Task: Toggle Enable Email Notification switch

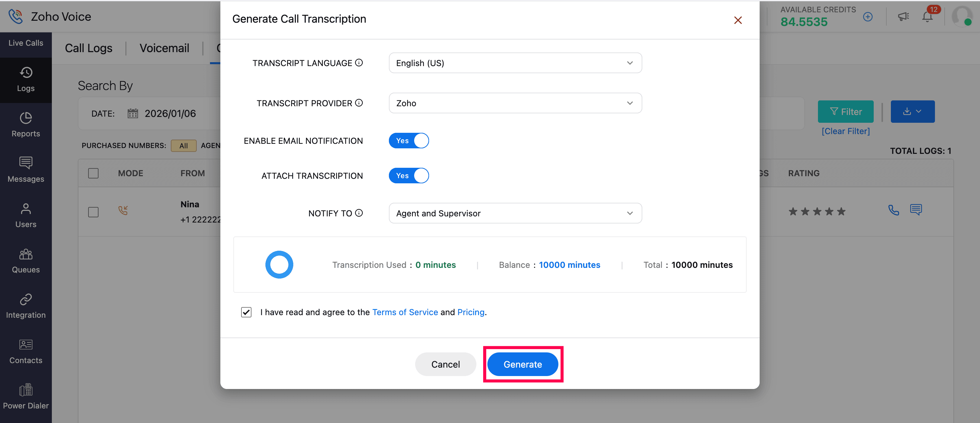Action: click(x=409, y=141)
